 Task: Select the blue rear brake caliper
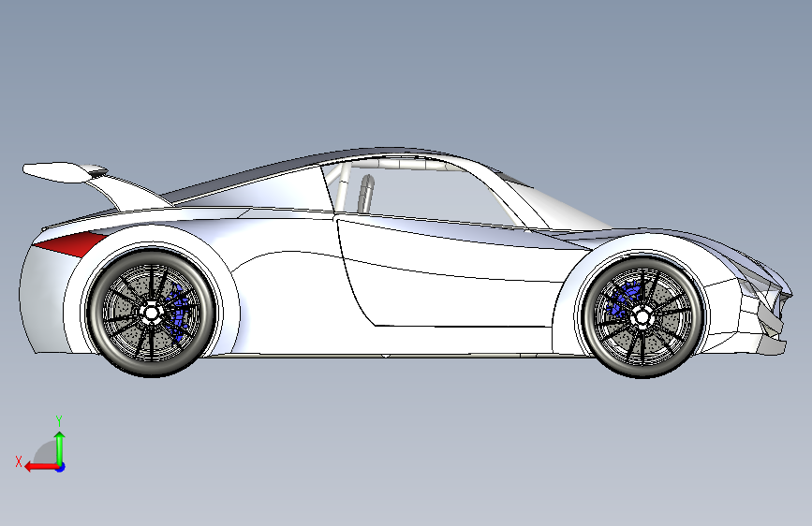pyautogui.click(x=177, y=314)
